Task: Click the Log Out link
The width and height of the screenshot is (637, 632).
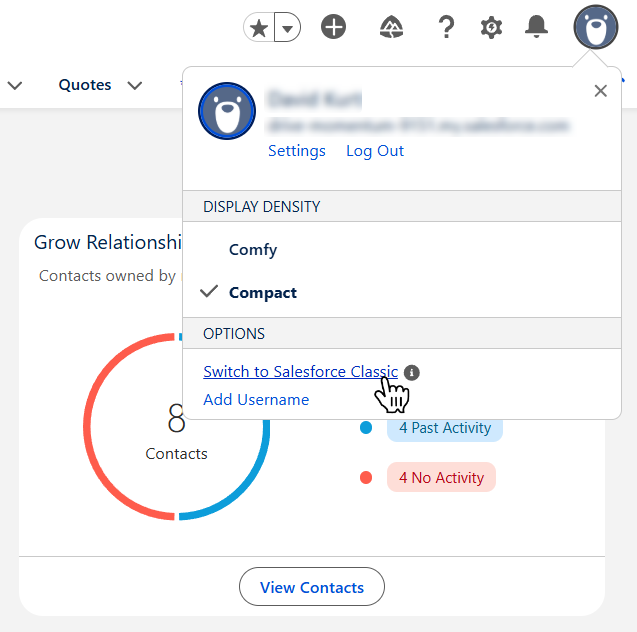Action: 375,151
